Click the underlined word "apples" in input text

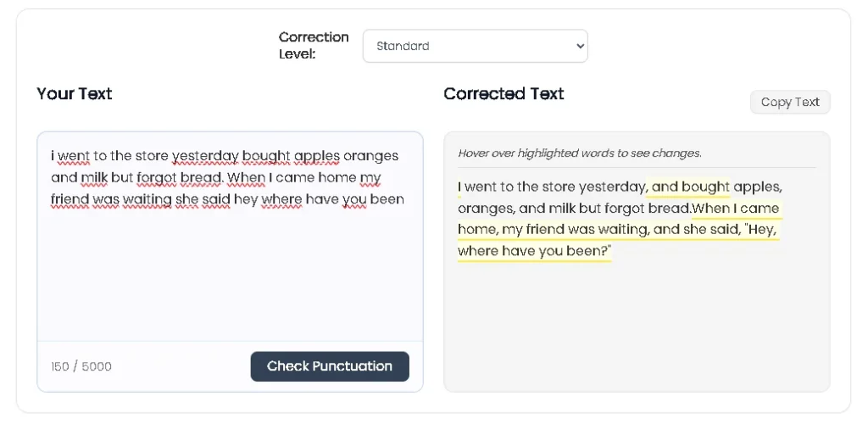pyautogui.click(x=316, y=156)
